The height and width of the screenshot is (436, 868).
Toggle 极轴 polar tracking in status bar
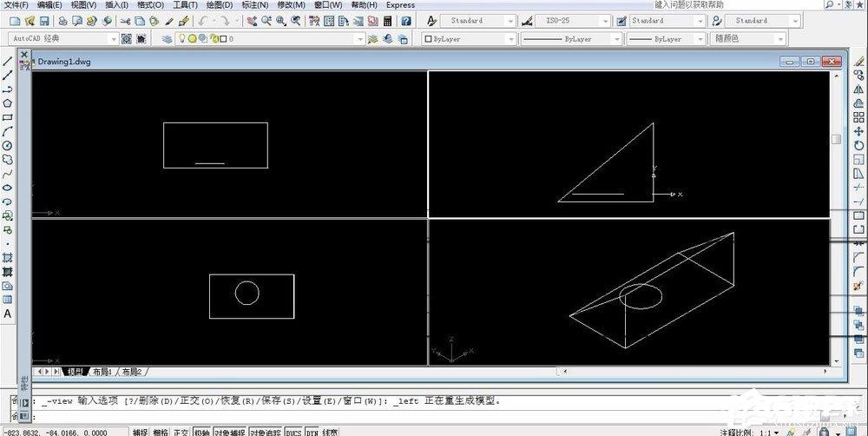pyautogui.click(x=201, y=433)
